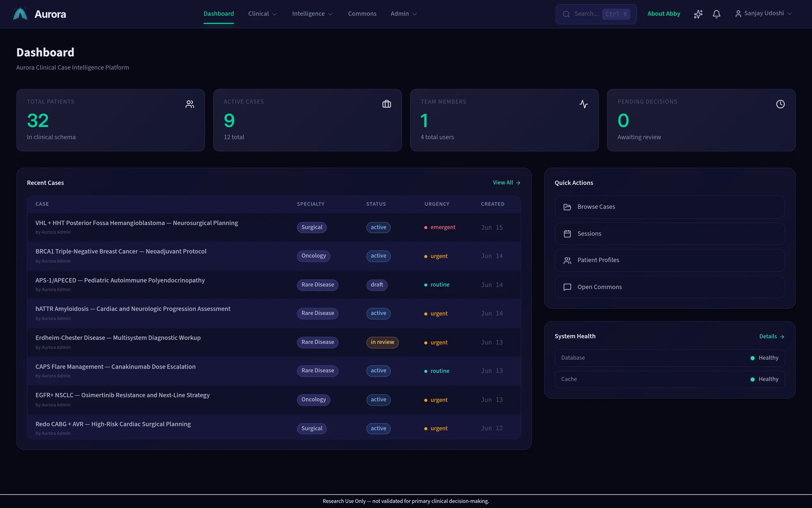
Task: Click the Open Commons chat bubble icon
Action: pyautogui.click(x=567, y=287)
